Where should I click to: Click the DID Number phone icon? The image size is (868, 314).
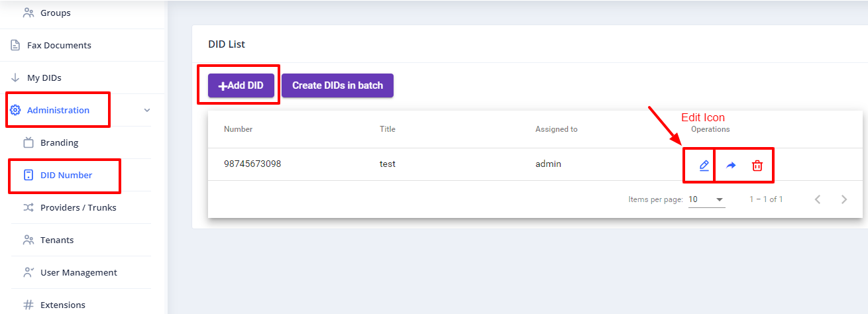tap(28, 175)
